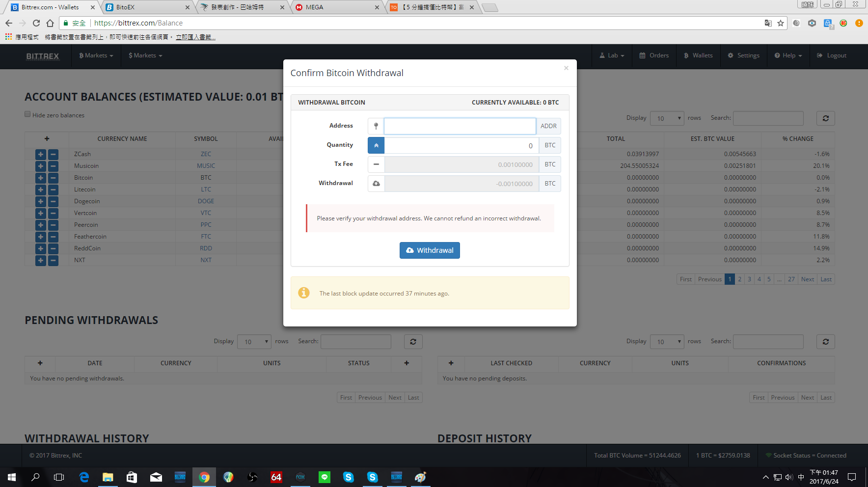Refresh the account balances table
The width and height of the screenshot is (868, 487).
(x=825, y=118)
